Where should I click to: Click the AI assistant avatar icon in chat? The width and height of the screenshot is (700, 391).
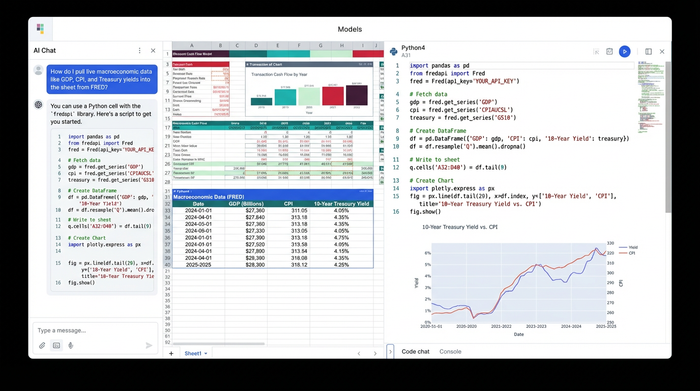38,104
